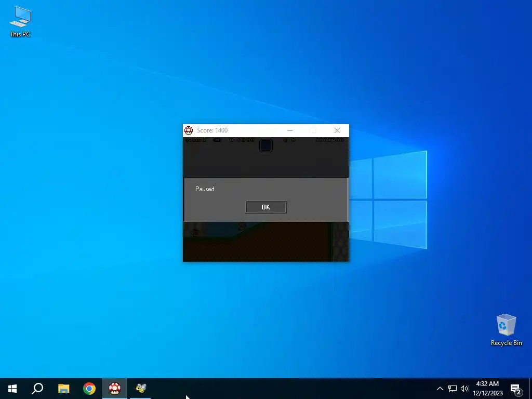Click the reserve item box in game HUD
The image size is (532, 399).
(x=265, y=145)
